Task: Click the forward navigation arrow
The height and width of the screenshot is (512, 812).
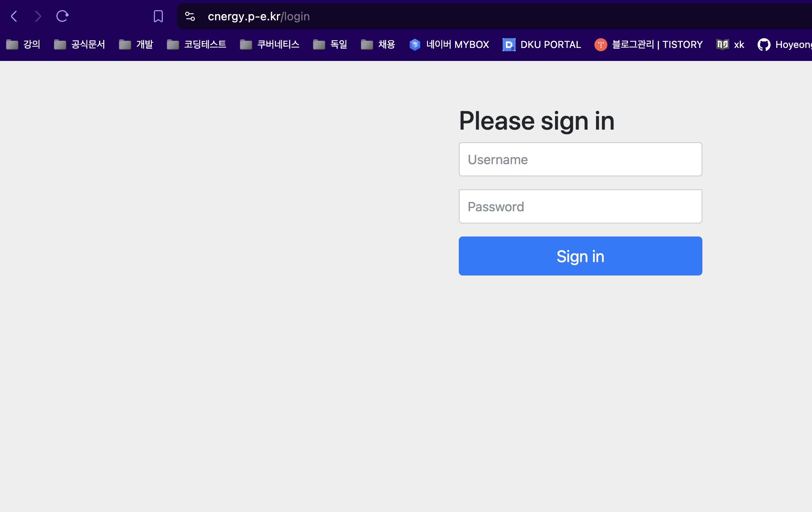Action: (38, 16)
